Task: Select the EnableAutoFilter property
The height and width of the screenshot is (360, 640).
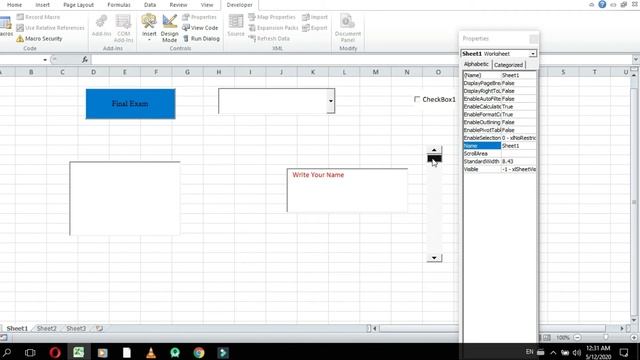Action: (x=500, y=99)
